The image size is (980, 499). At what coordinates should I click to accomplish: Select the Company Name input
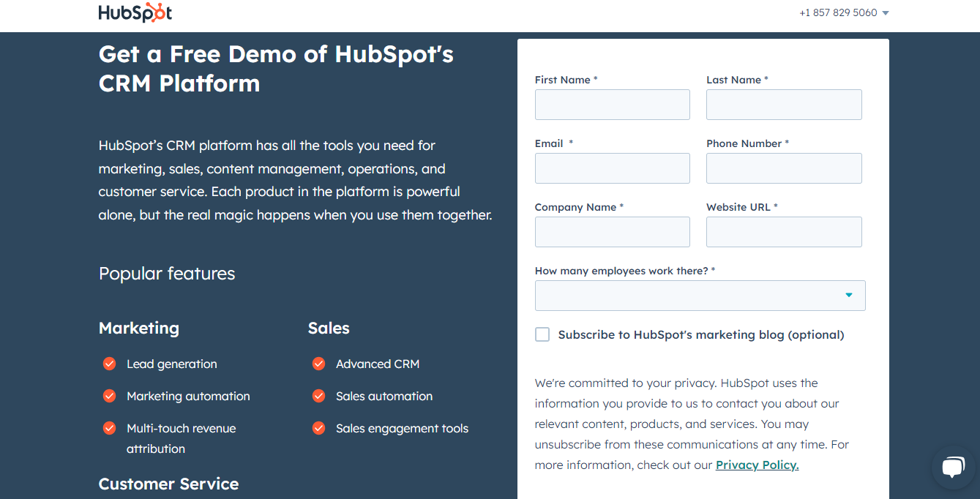point(613,232)
